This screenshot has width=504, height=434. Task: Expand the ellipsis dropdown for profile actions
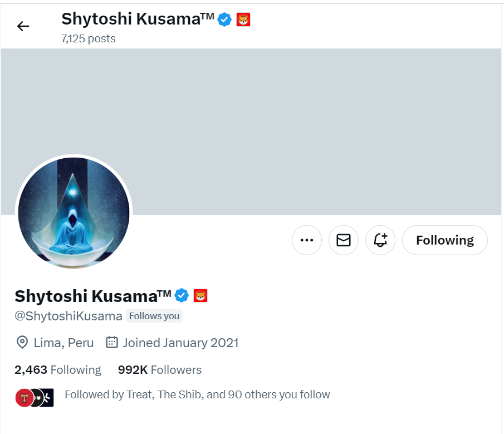point(307,240)
